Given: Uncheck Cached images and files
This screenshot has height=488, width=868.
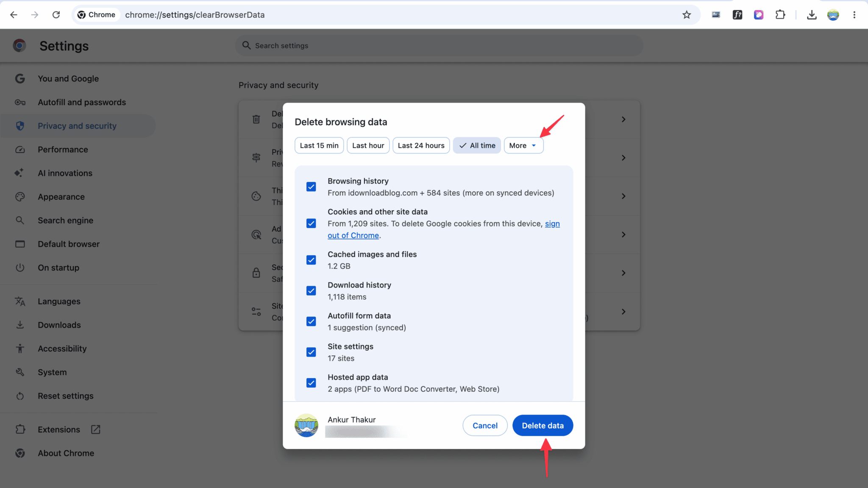Looking at the screenshot, I should pos(311,260).
